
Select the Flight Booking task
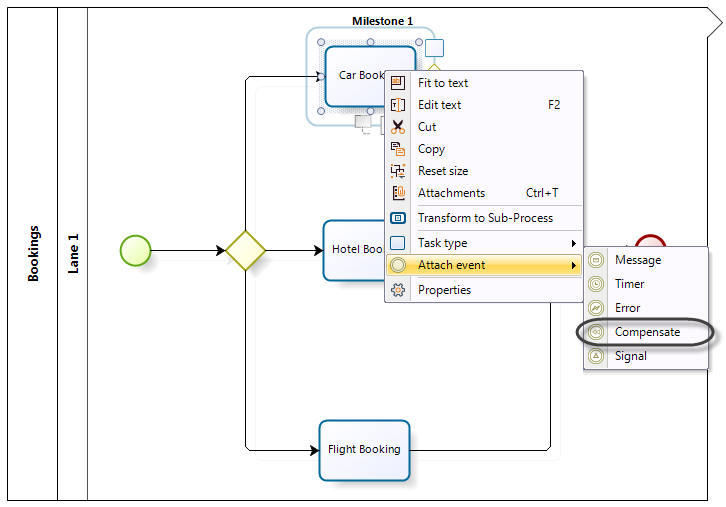point(364,450)
